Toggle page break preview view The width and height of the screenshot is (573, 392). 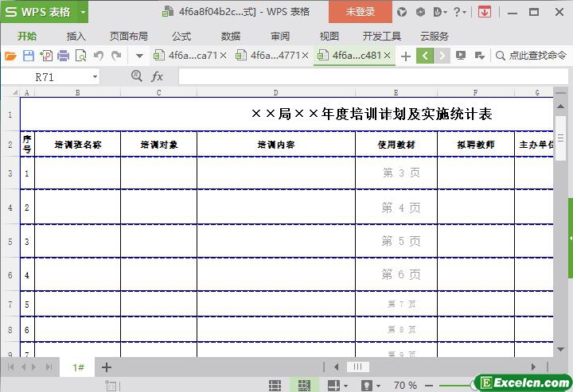tap(304, 385)
